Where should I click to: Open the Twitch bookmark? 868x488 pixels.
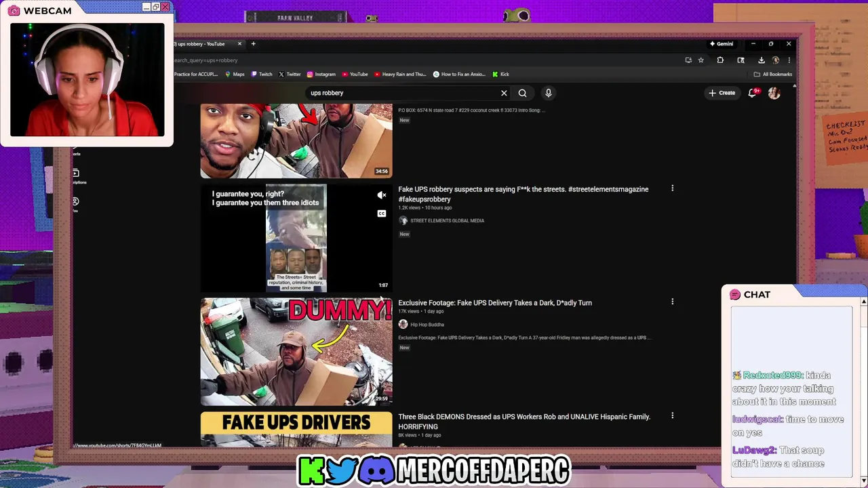[x=262, y=75]
